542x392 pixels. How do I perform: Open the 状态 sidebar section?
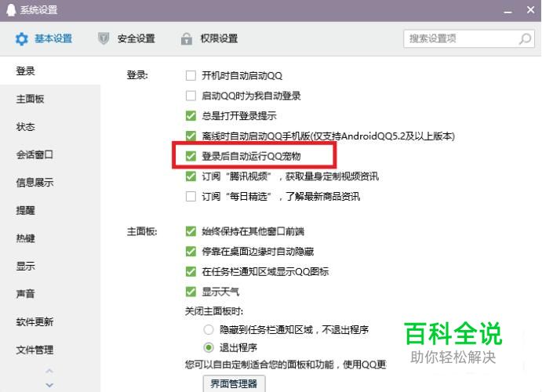tap(50, 127)
